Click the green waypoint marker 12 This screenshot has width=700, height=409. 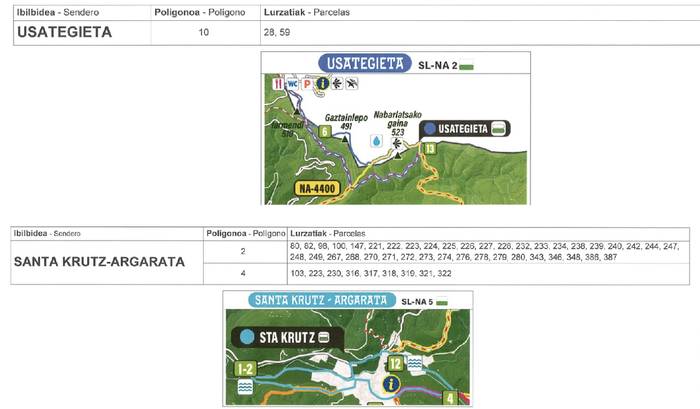pyautogui.click(x=396, y=364)
